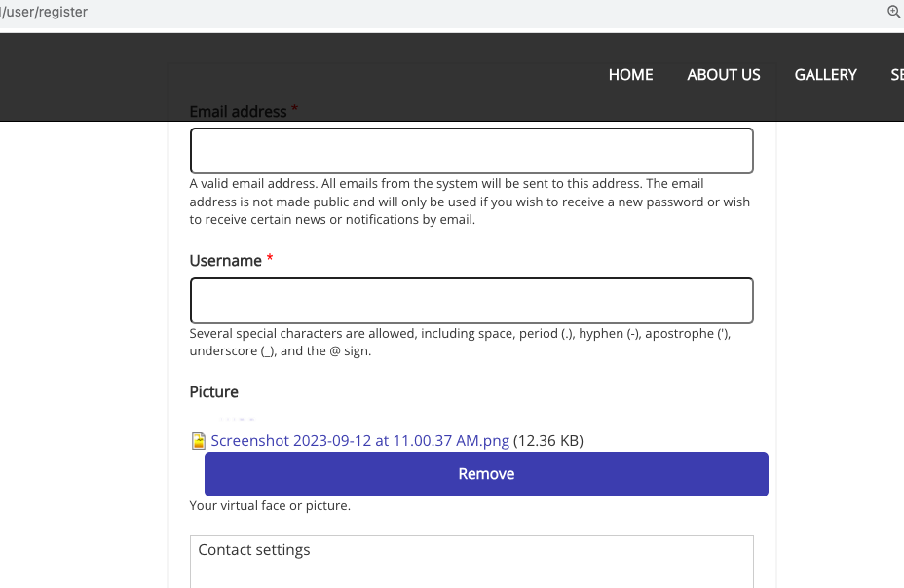Click the /user/register URL in the address bar

point(45,12)
